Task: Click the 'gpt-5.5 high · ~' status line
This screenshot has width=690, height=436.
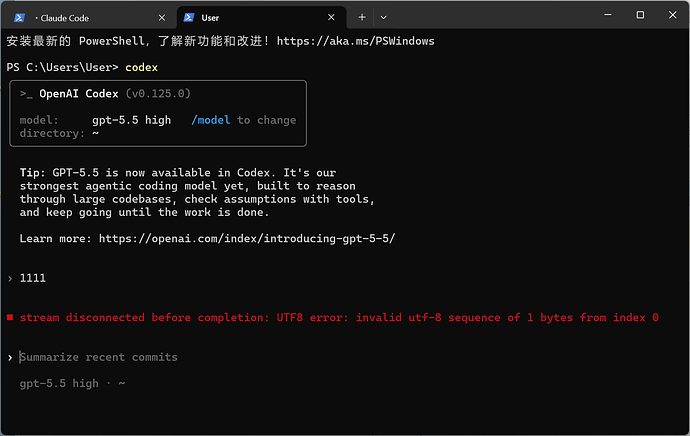Action: coord(72,384)
